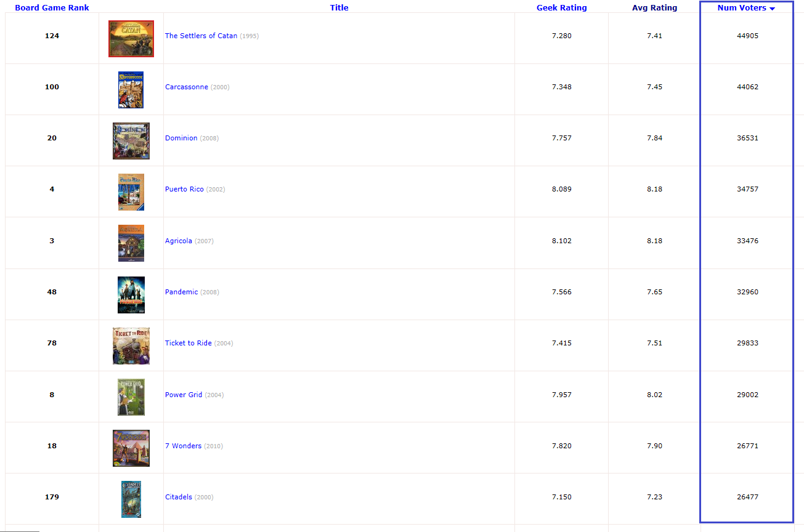Open the Dominion title link
The height and width of the screenshot is (532, 804).
pyautogui.click(x=181, y=138)
